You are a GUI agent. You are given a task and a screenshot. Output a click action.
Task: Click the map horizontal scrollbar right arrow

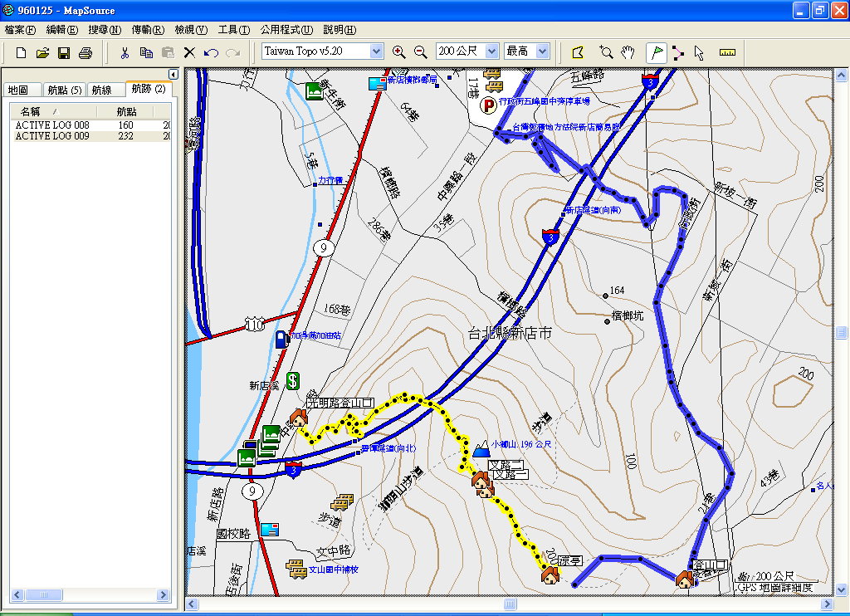tap(828, 604)
